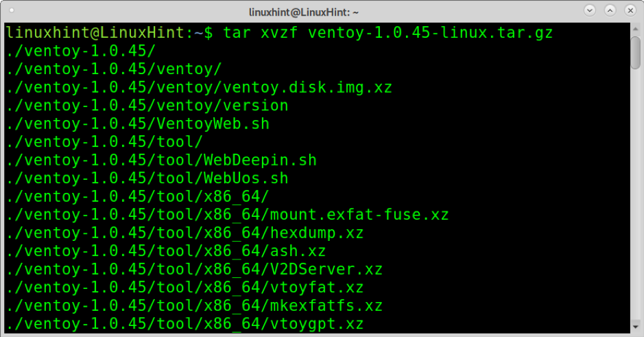Click the ventoy/version output line
This screenshot has width=644, height=337.
[x=147, y=106]
